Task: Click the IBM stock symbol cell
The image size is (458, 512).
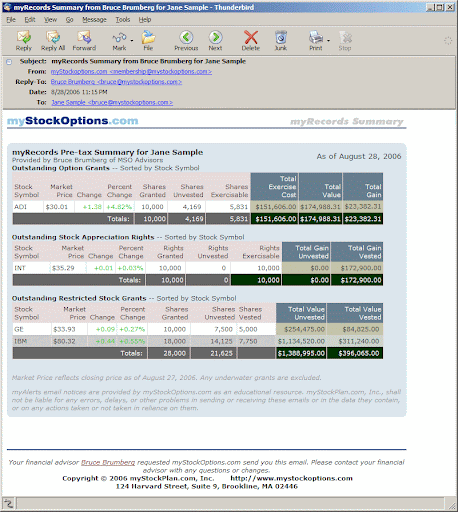Action: pos(32,341)
